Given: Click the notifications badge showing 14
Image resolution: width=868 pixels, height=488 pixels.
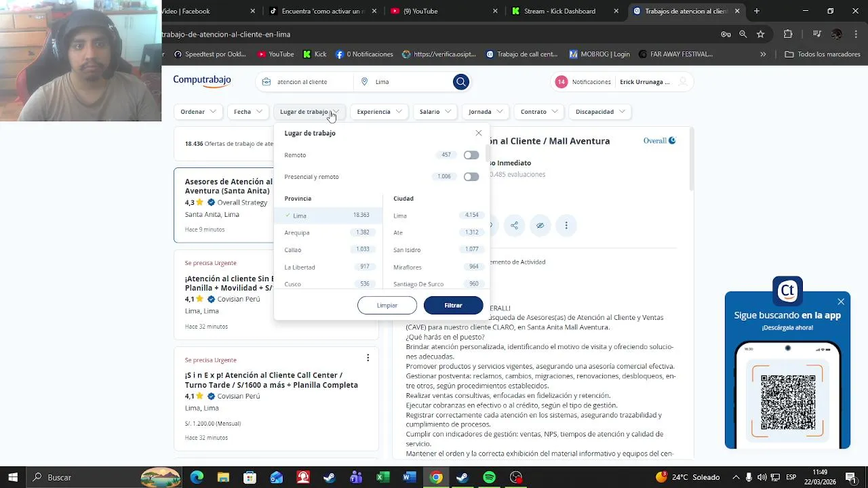Looking at the screenshot, I should tap(561, 82).
